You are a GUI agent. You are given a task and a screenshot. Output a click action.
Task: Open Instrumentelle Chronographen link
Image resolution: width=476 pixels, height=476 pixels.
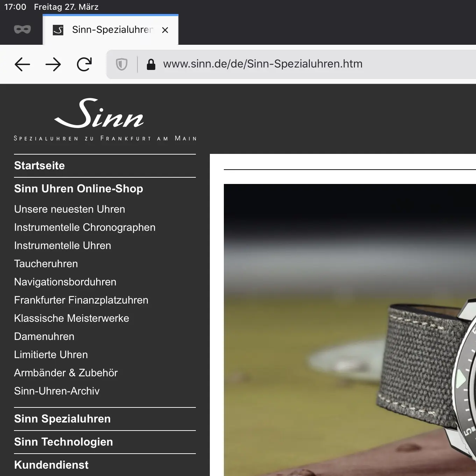[85, 227]
